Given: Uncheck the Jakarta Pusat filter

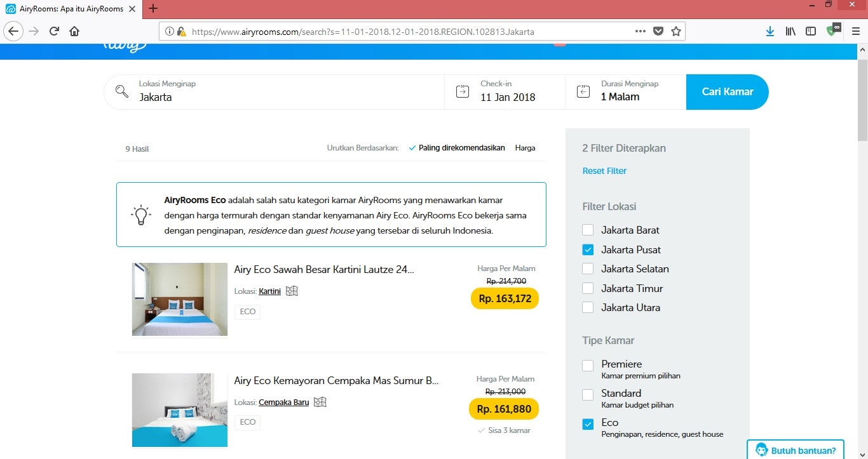Looking at the screenshot, I should [x=588, y=249].
